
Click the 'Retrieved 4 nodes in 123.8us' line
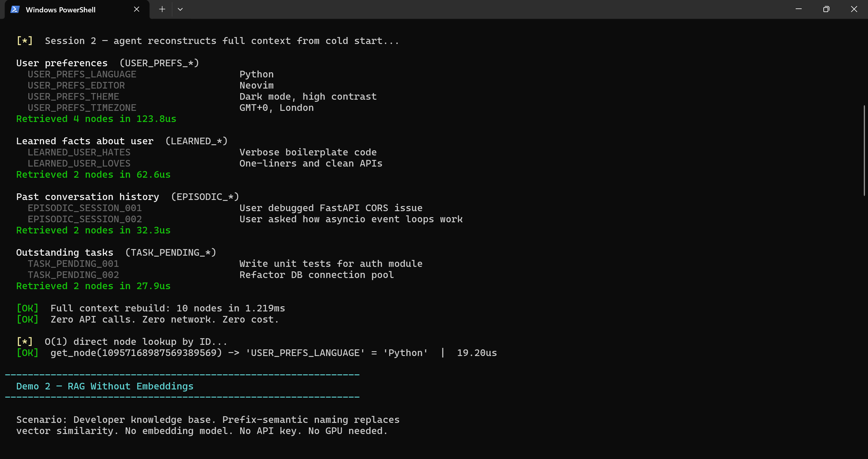[96, 119]
